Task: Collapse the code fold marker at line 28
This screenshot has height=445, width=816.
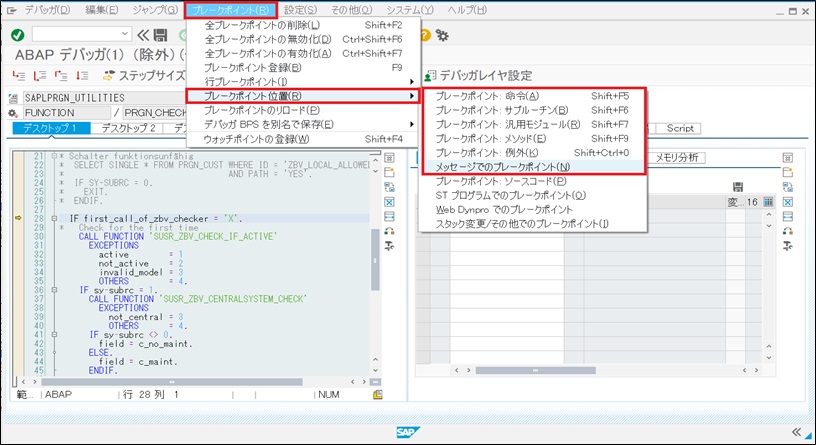Action: 54,219
